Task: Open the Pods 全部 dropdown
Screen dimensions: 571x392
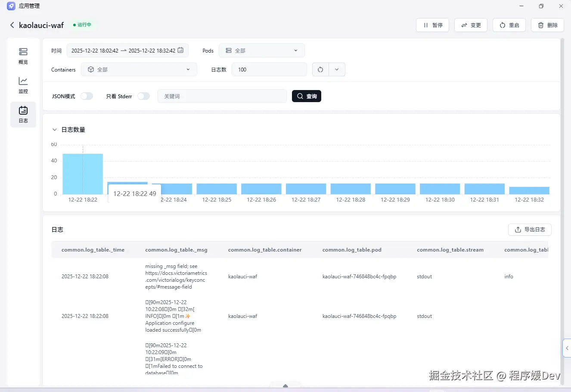Action: click(x=262, y=50)
